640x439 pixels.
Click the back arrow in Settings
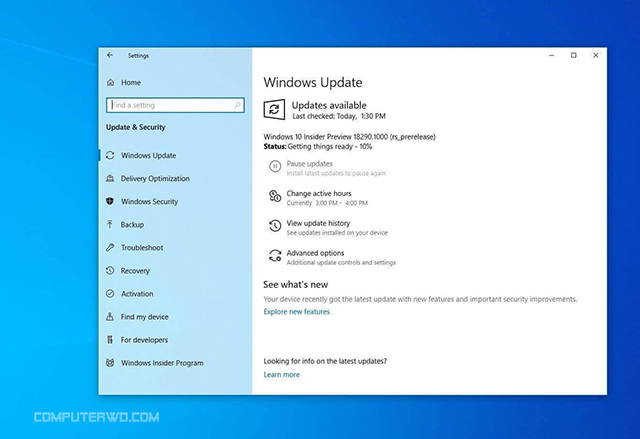(x=110, y=55)
